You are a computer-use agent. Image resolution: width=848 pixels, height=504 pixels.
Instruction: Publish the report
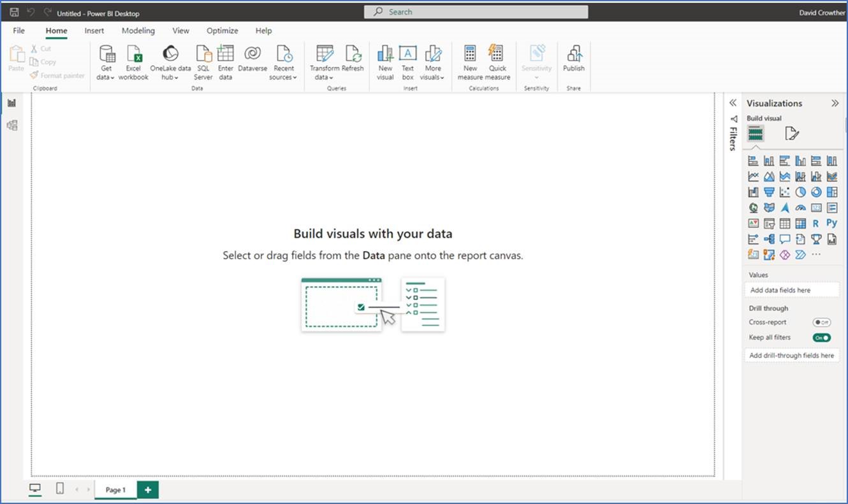[x=574, y=59]
